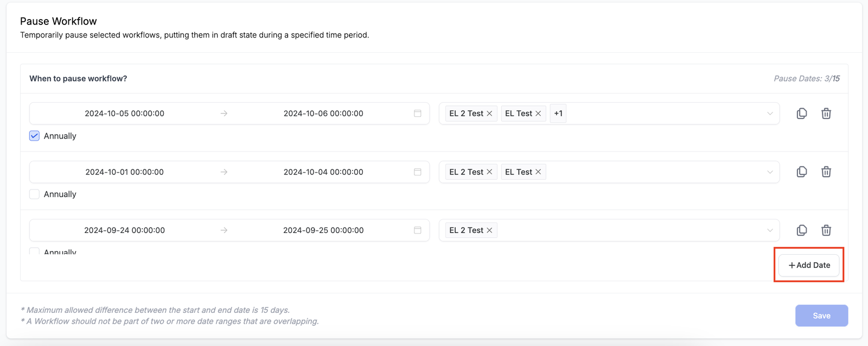868x346 pixels.
Task: Duplicate the 2024-10-01 pause date row
Action: (x=802, y=172)
